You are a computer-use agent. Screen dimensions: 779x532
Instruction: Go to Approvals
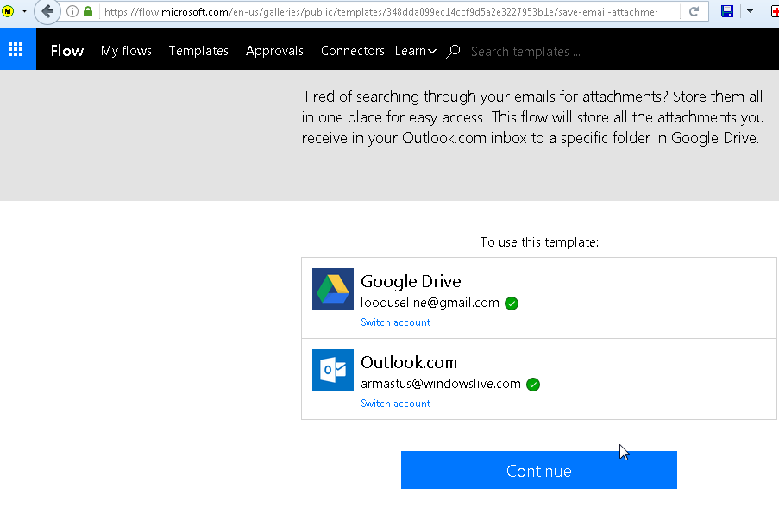click(274, 51)
